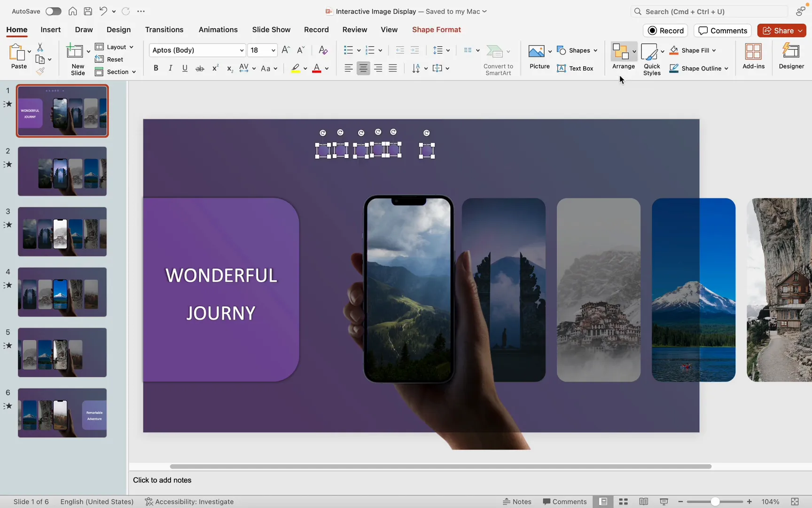Open the Slide Show tab
The height and width of the screenshot is (508, 812).
click(271, 30)
